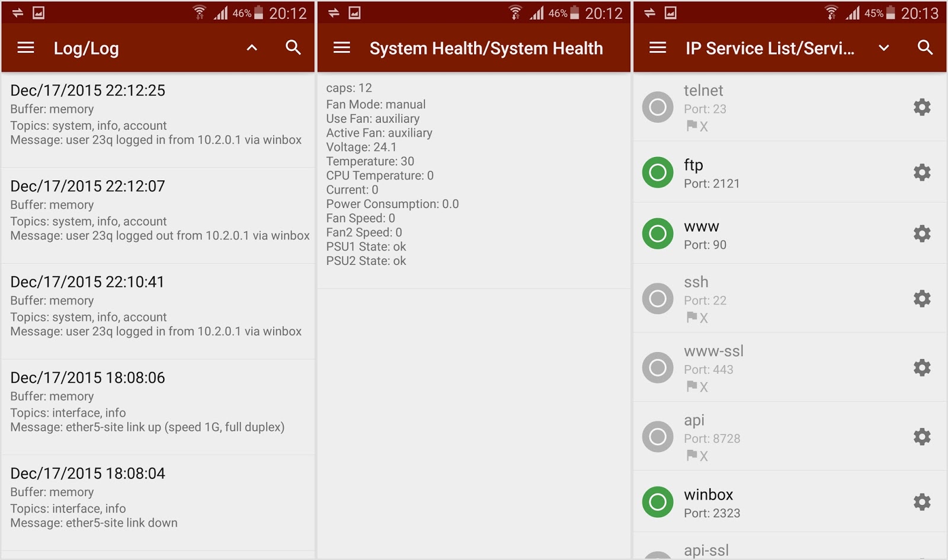Select log entry Dec/17/2015 18:08:04

pyautogui.click(x=158, y=503)
